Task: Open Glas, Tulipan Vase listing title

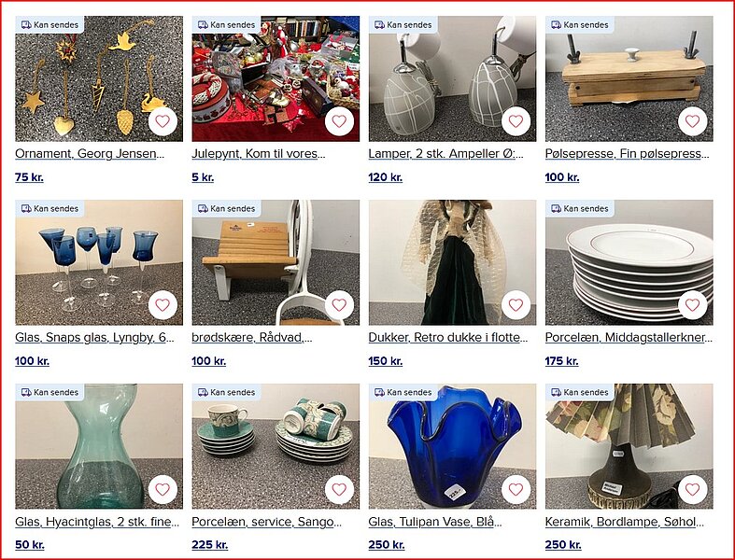Action: click(435, 522)
